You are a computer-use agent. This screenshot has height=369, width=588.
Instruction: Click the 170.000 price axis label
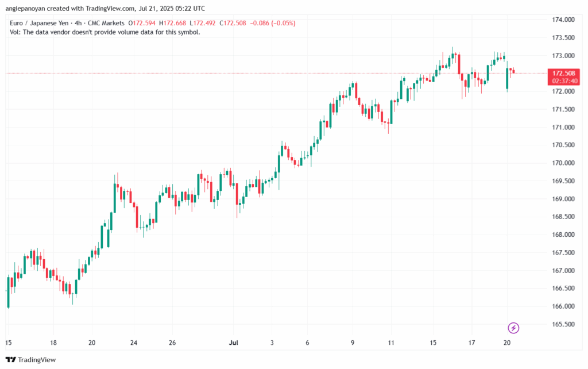[563, 163]
